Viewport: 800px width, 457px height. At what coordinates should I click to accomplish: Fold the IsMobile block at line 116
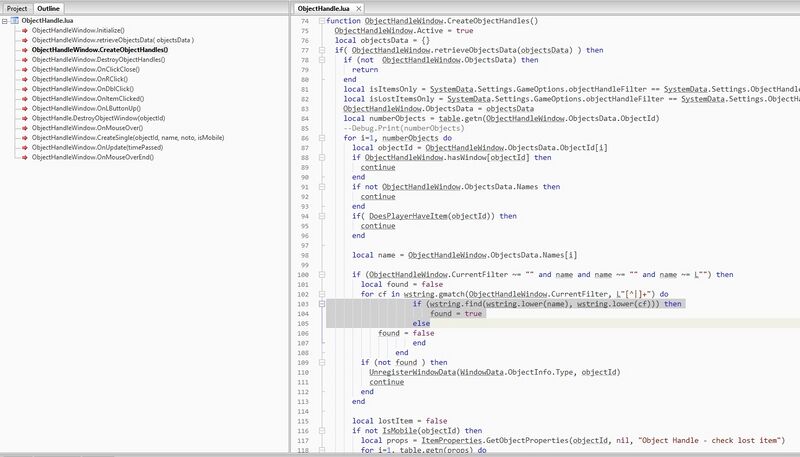[x=322, y=430]
